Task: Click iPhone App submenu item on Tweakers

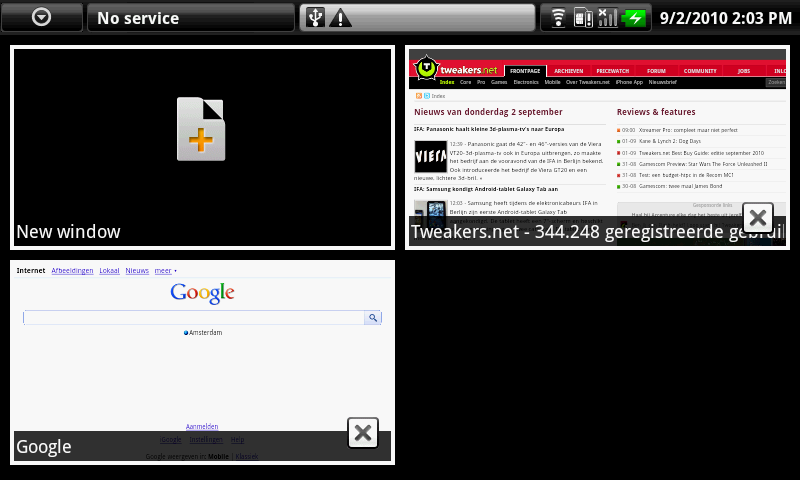Action: click(629, 82)
